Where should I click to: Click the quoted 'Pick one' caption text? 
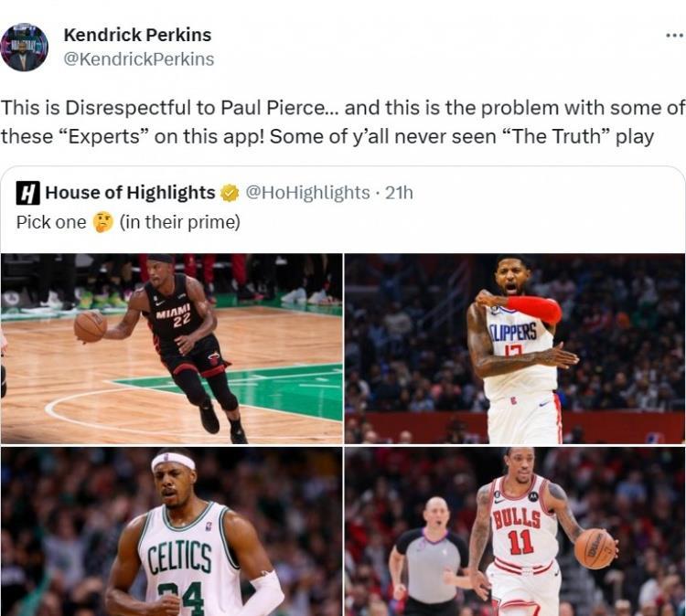point(128,222)
